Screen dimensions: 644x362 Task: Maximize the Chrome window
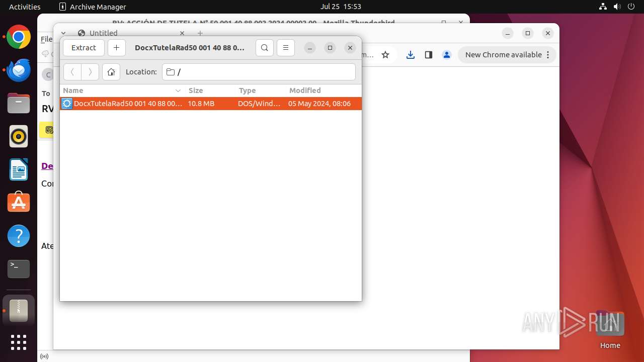pos(528,33)
